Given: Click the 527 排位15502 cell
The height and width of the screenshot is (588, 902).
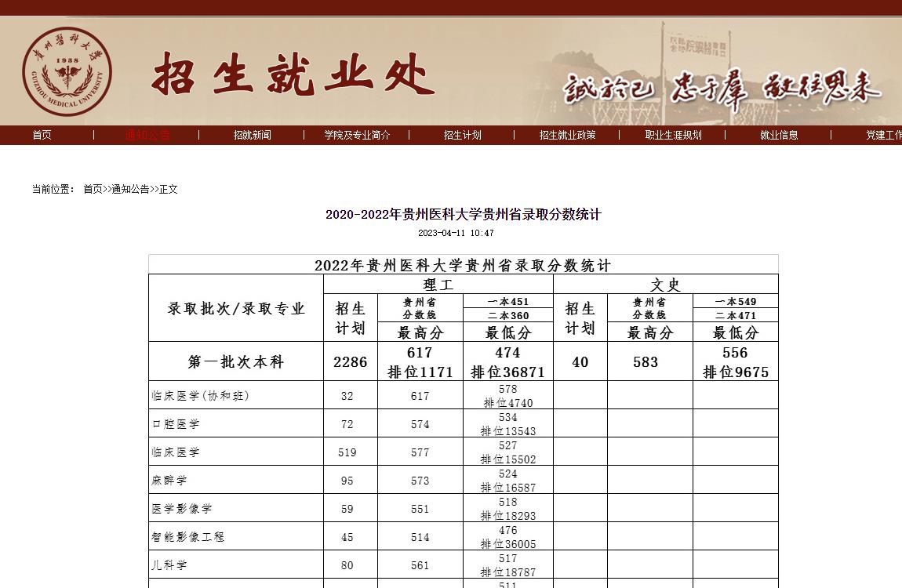Looking at the screenshot, I should pyautogui.click(x=508, y=452).
